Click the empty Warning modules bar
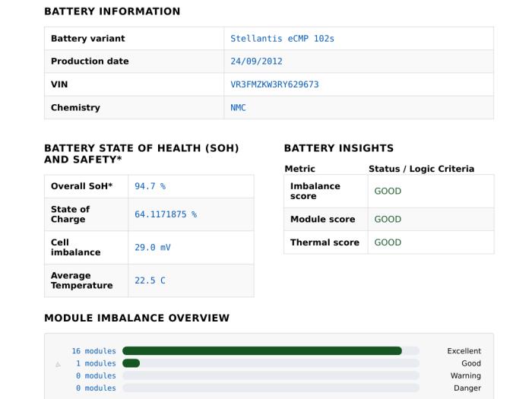Viewport: 532px width, 399px height. 271,375
